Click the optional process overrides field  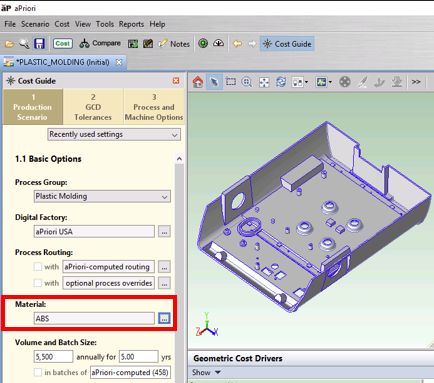click(x=109, y=283)
